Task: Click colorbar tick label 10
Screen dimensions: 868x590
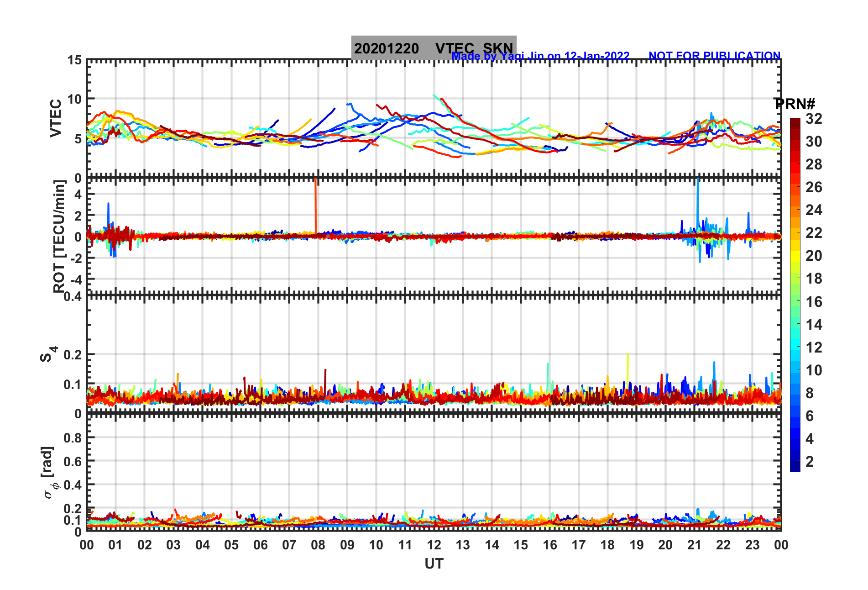Action: pos(814,370)
